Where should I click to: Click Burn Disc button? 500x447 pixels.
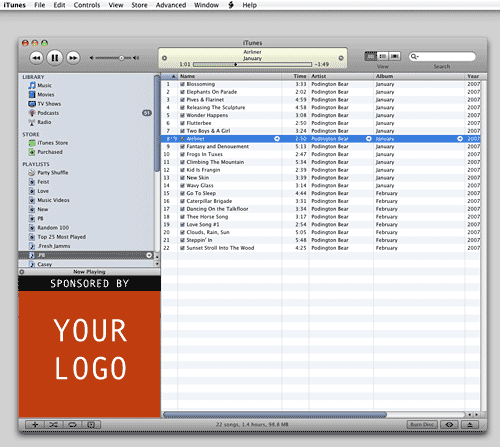point(422,425)
